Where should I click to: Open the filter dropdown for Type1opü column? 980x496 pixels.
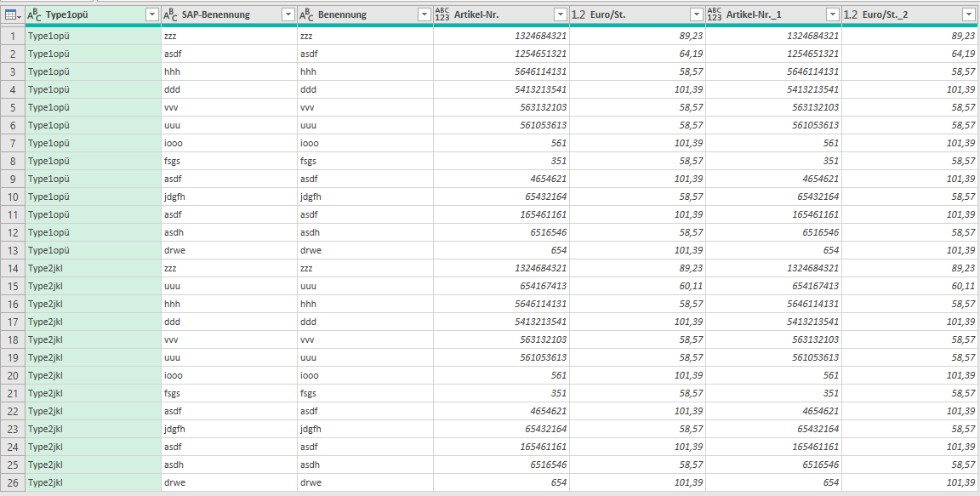pyautogui.click(x=151, y=14)
